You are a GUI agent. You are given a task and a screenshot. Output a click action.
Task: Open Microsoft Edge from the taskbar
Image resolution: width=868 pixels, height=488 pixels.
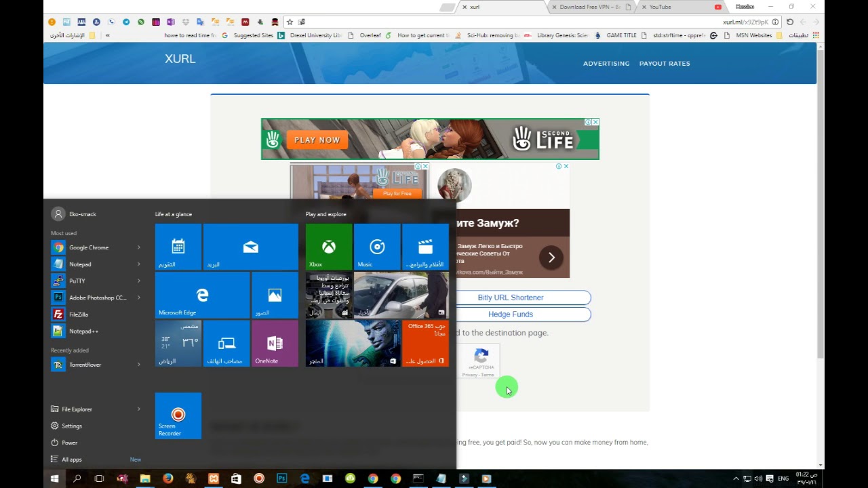[304, 479]
